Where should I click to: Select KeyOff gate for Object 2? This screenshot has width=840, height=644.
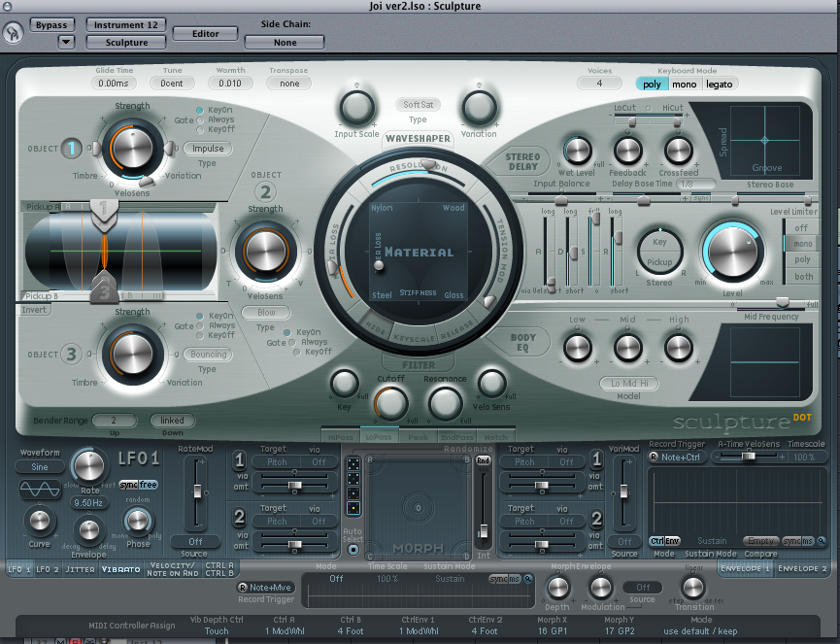tap(296, 352)
